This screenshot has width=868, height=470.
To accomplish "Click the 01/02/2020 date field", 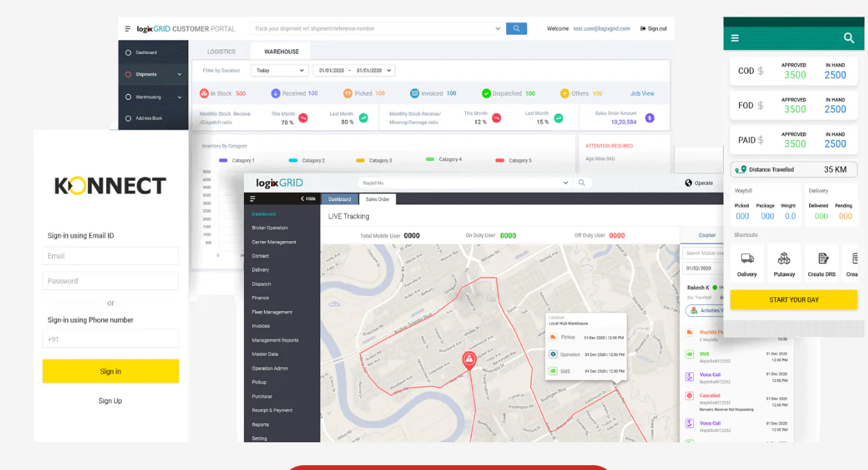I will 704,268.
